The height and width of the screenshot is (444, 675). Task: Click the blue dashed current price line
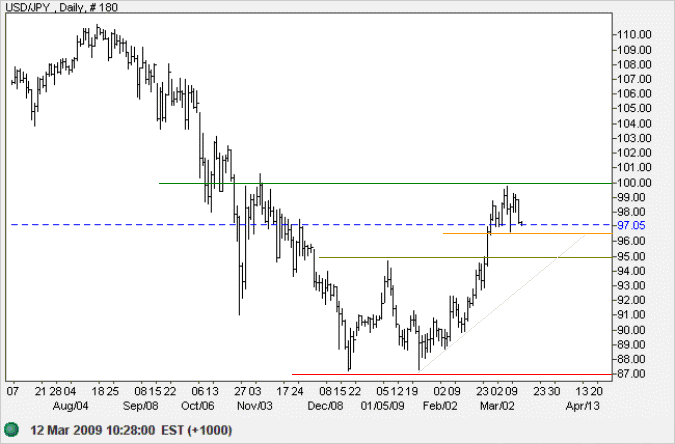pyautogui.click(x=311, y=224)
